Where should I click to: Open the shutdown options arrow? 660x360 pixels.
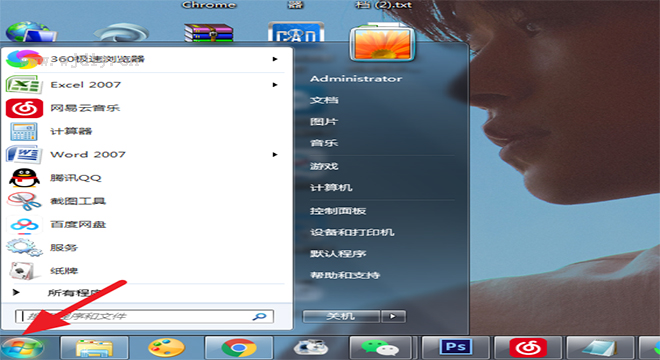pyautogui.click(x=393, y=316)
